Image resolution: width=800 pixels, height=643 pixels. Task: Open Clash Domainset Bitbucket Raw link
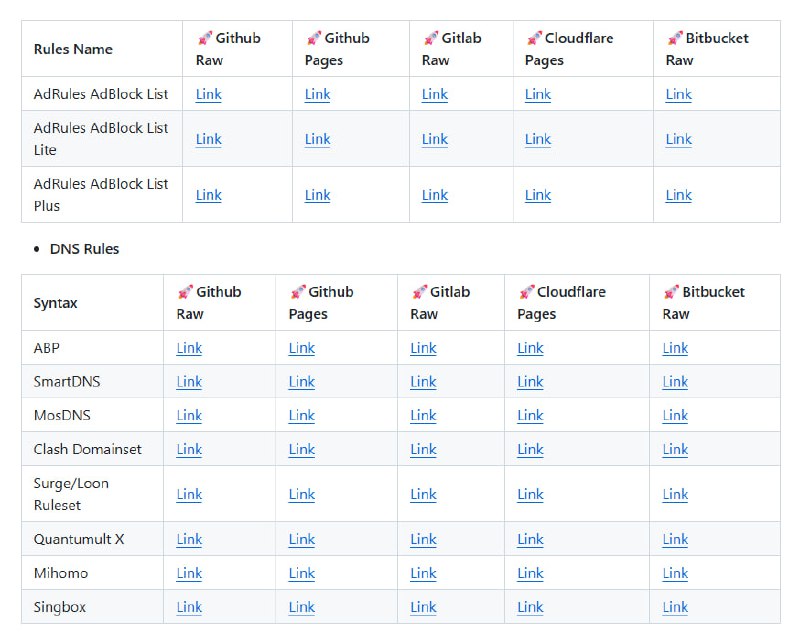[675, 449]
